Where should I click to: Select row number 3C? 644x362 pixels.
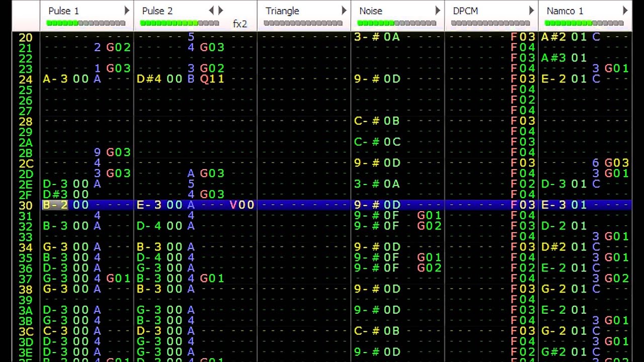[x=26, y=331]
